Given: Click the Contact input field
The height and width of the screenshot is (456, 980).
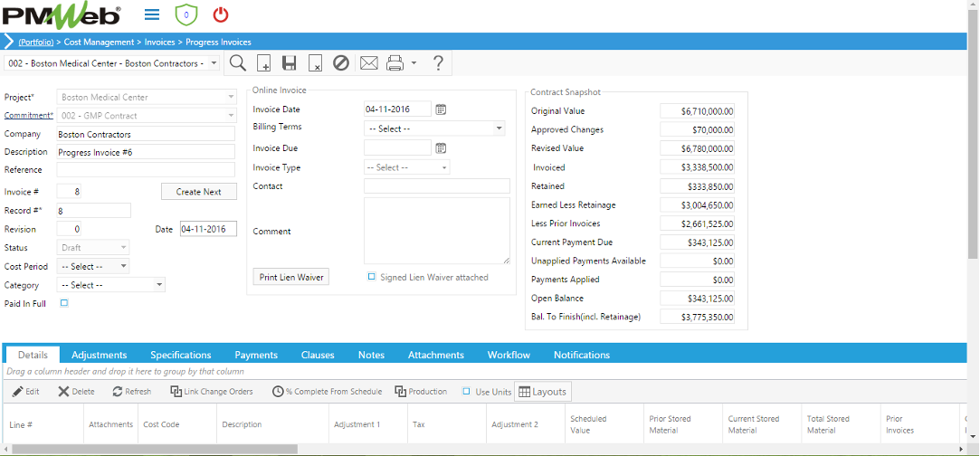Looking at the screenshot, I should (x=437, y=186).
